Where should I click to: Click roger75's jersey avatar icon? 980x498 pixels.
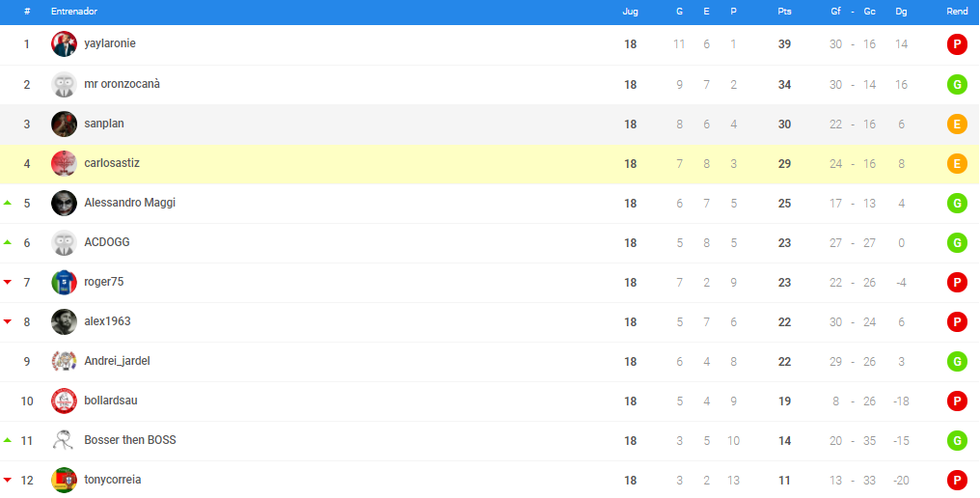64,282
